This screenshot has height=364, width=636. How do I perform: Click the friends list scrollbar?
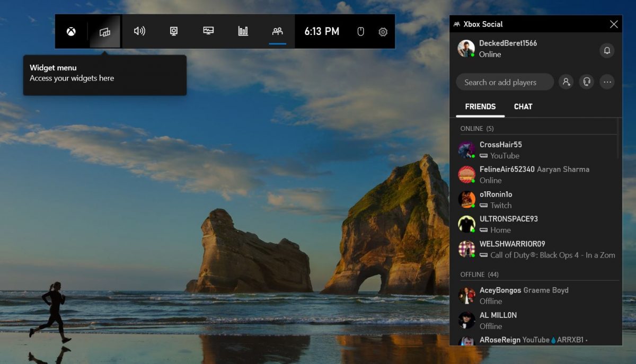(618, 139)
